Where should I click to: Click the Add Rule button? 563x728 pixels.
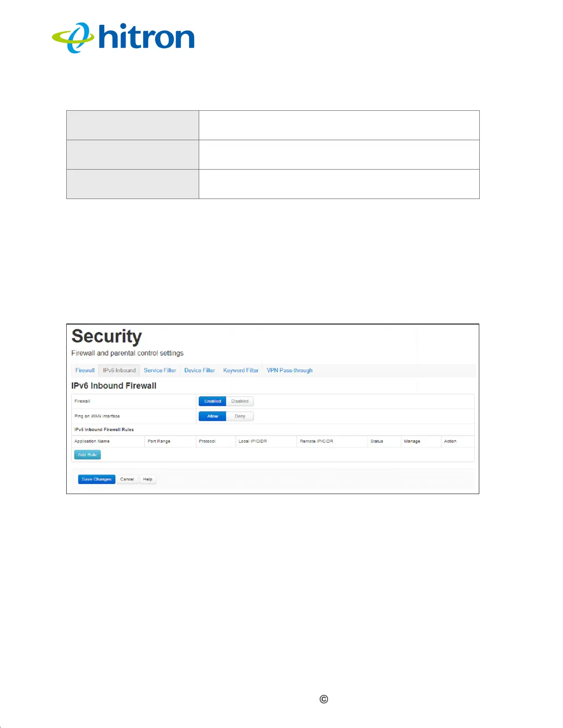tap(87, 455)
